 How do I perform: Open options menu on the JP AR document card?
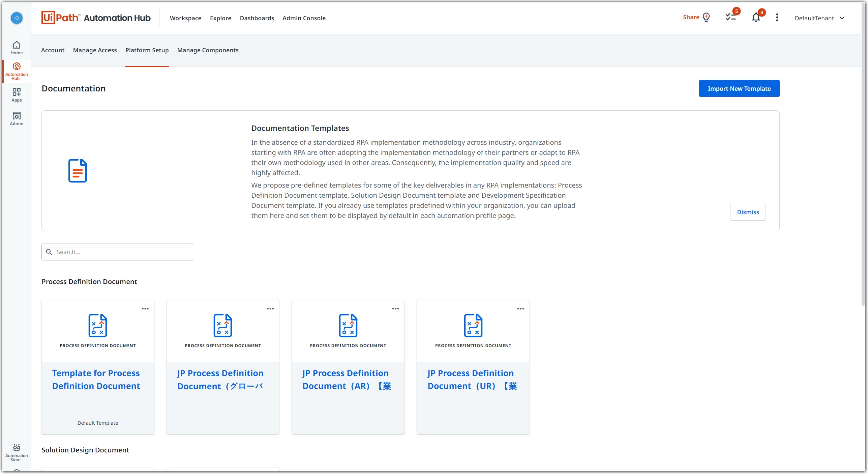pyautogui.click(x=395, y=309)
